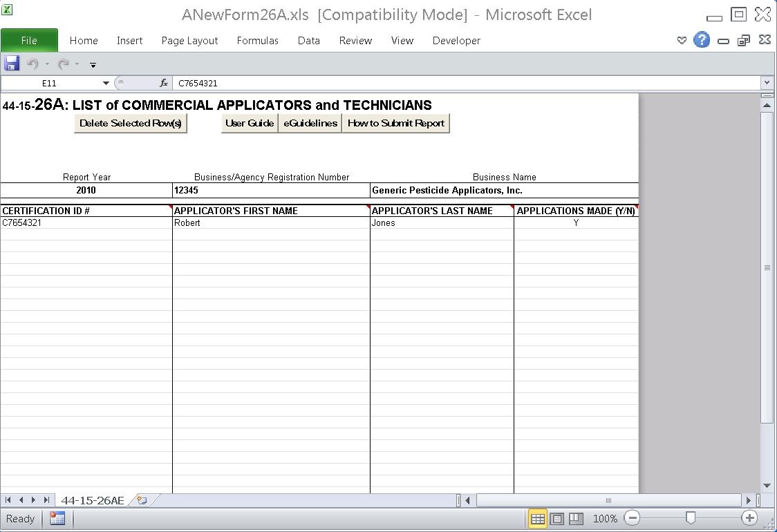Go to next sheet tab navigation arrow
777x532 pixels.
[x=33, y=500]
